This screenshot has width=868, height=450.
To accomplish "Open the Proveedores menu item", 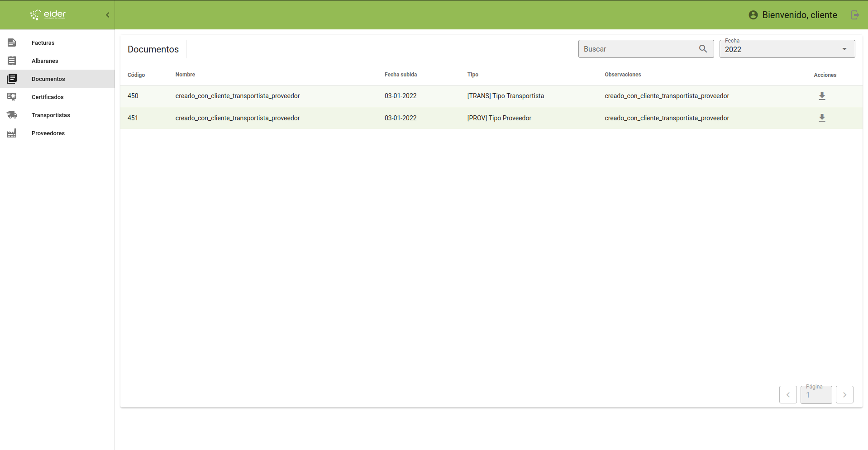I will [48, 133].
